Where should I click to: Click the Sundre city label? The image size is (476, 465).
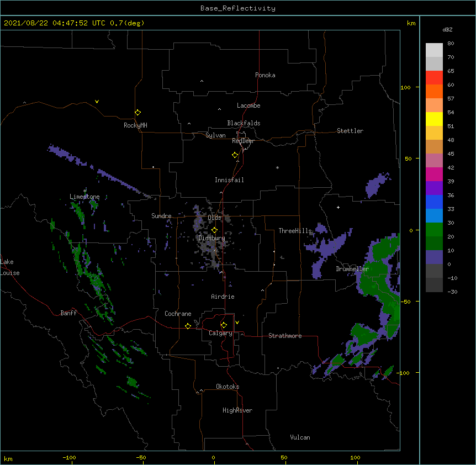pos(161,216)
